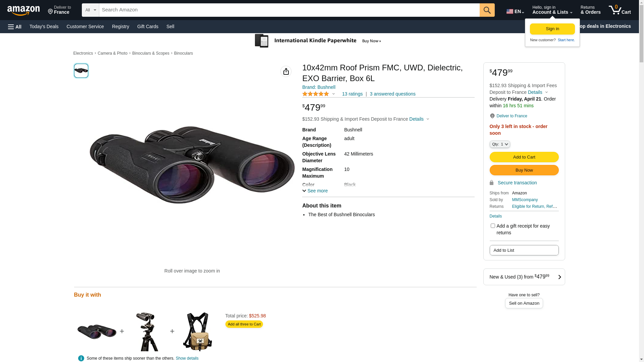Open the All hamburger menu
The height and width of the screenshot is (362, 644).
tap(15, 27)
